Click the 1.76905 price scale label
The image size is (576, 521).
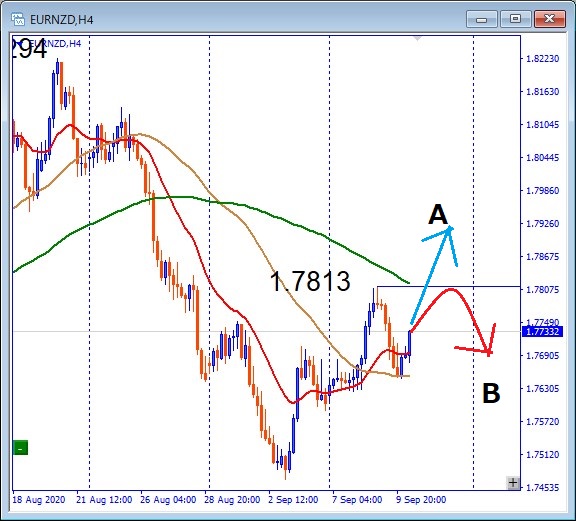point(543,356)
